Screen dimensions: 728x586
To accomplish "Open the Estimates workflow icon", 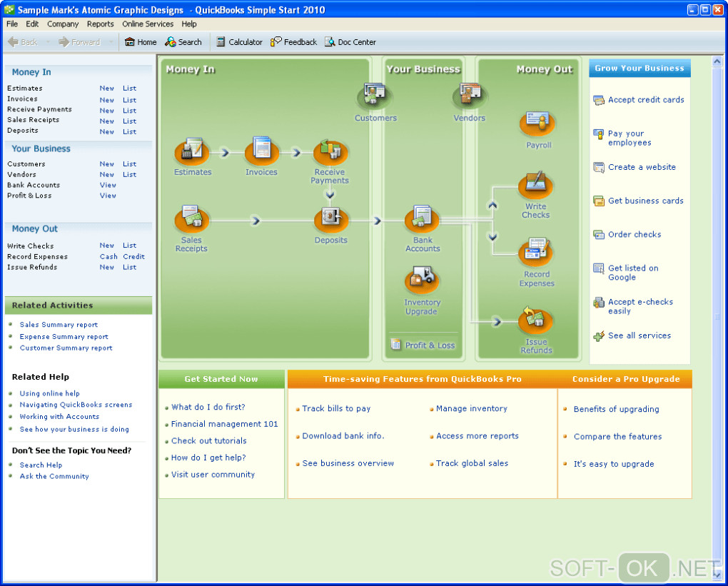I will (192, 151).
